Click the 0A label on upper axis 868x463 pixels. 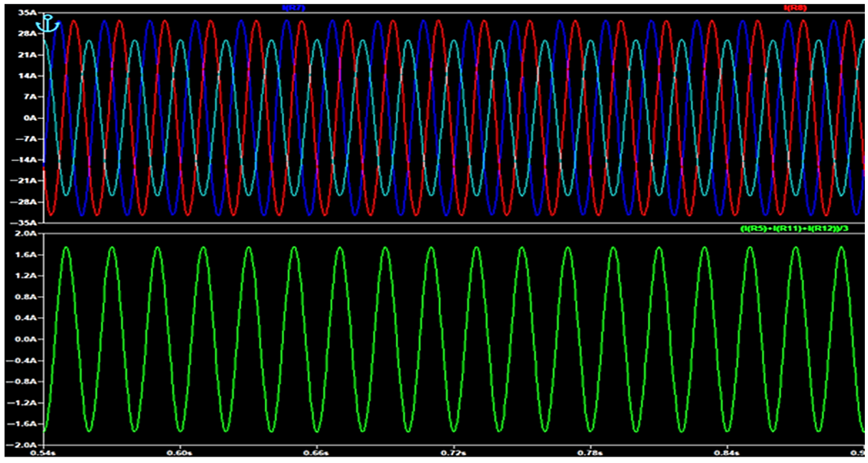tap(30, 118)
